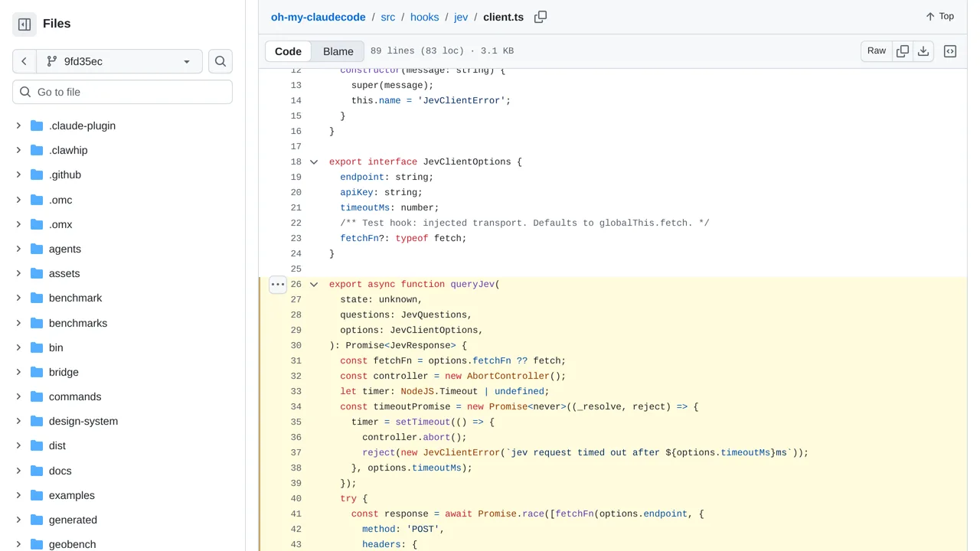This screenshot has width=980, height=551.
Task: Open the bridge folder
Action: click(x=64, y=372)
